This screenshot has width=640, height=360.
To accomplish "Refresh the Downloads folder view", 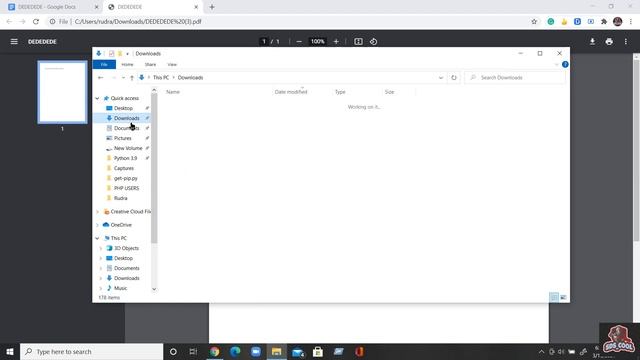I will tap(454, 78).
